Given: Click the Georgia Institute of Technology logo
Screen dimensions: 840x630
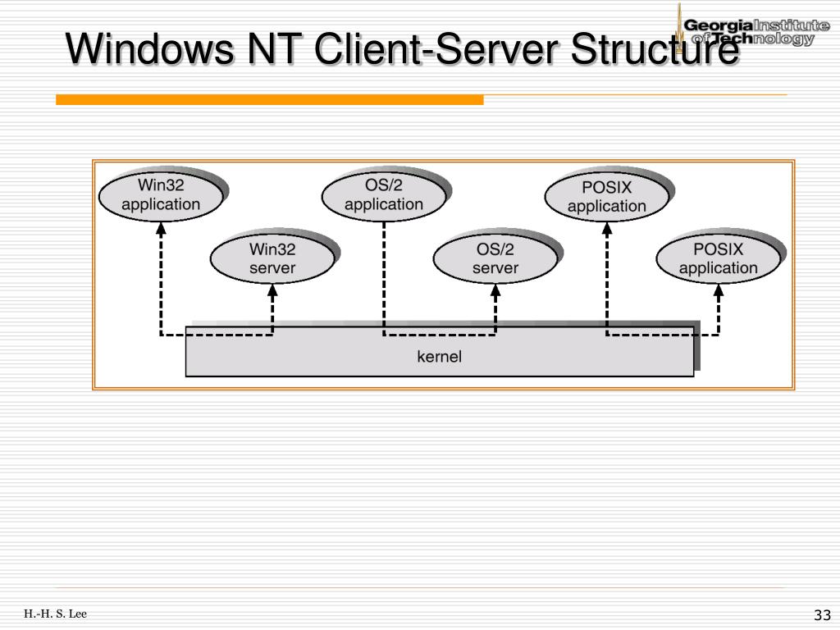Looking at the screenshot, I should [x=752, y=30].
